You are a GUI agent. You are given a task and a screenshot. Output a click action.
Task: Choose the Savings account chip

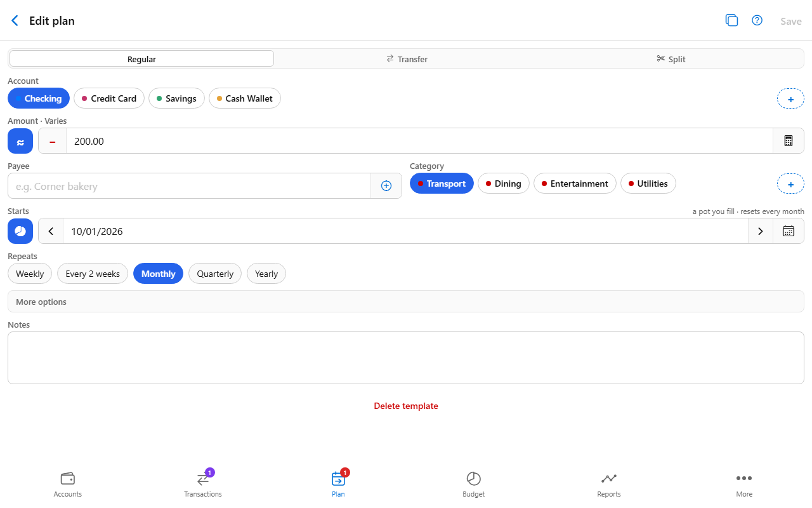[176, 98]
